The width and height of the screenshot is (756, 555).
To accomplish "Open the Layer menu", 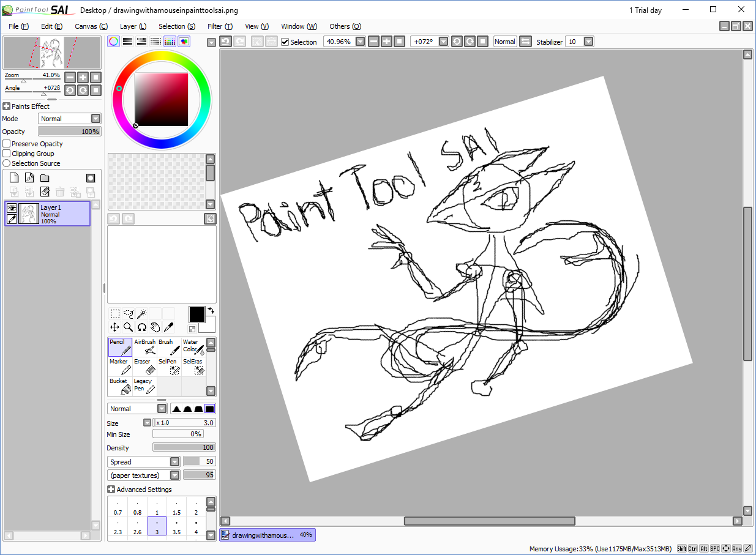I will tap(133, 26).
